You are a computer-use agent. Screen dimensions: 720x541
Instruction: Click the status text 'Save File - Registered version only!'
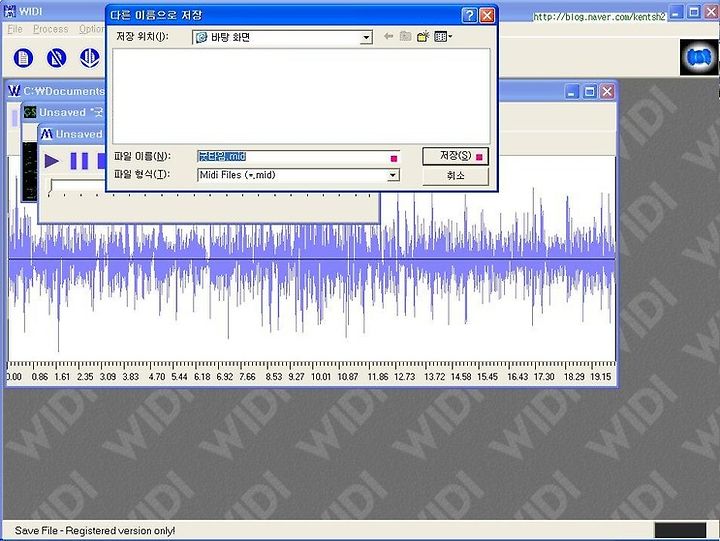click(x=95, y=530)
